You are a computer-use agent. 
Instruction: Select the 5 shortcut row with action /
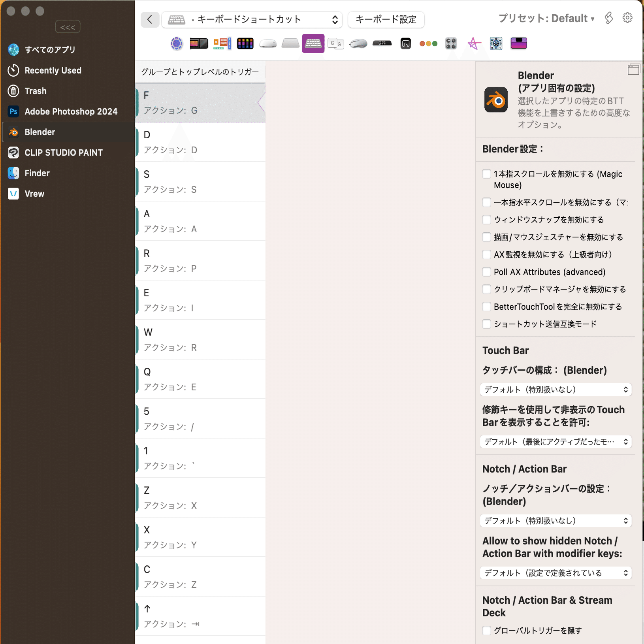coord(200,419)
